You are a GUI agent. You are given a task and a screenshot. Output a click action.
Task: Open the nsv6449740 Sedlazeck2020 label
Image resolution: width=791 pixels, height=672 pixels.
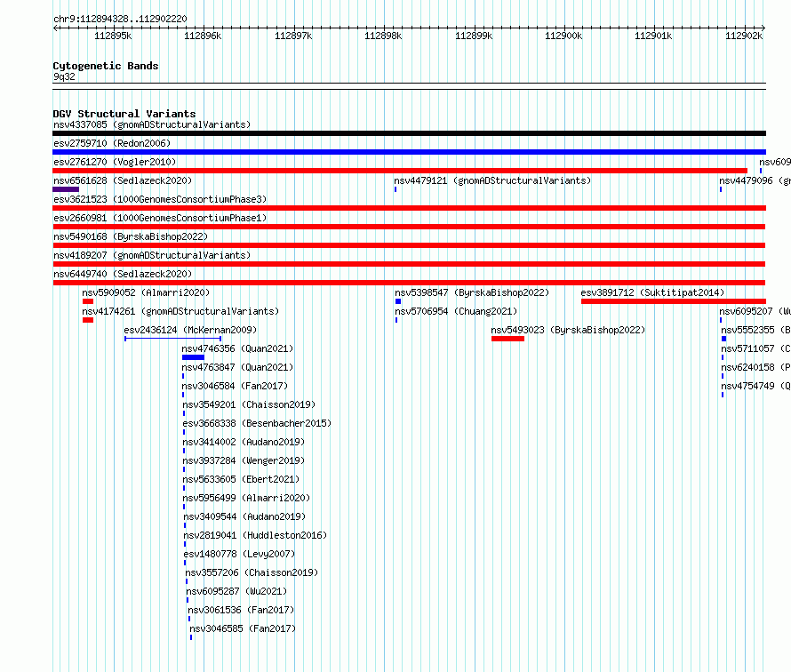123,274
